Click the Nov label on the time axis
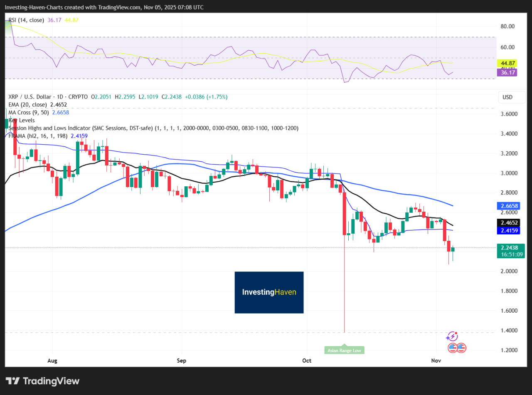Screen dimensions: 532x395 click(x=436, y=360)
